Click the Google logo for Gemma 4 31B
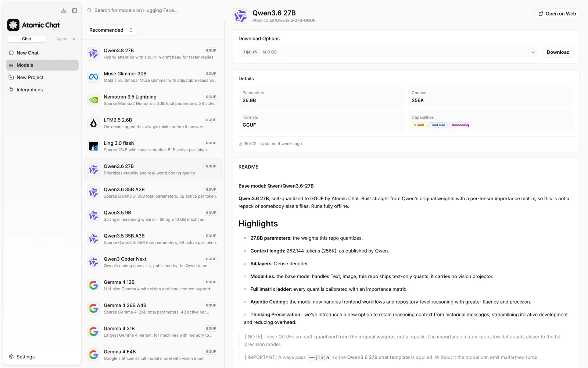Viewport: 588px width, 368px height. pyautogui.click(x=94, y=332)
